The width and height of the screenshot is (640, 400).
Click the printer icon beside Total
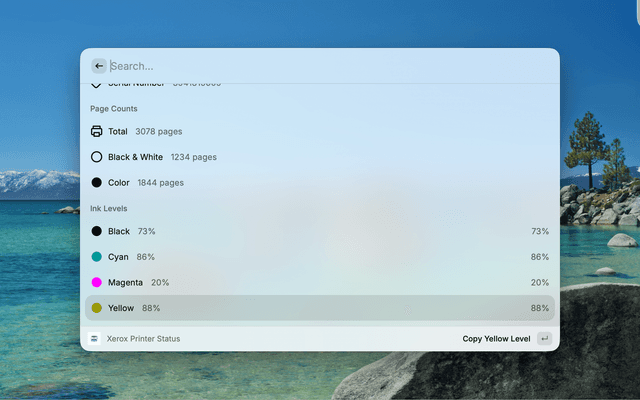click(x=97, y=131)
